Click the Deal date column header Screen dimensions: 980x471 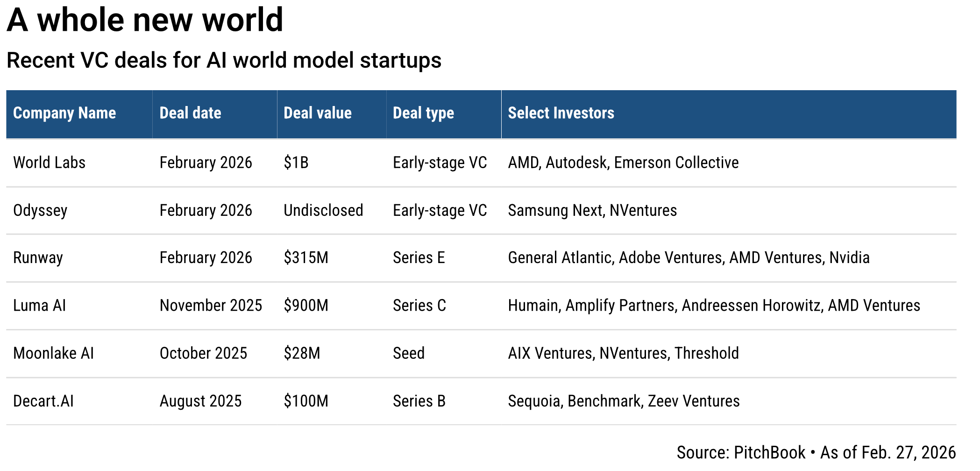click(x=190, y=113)
